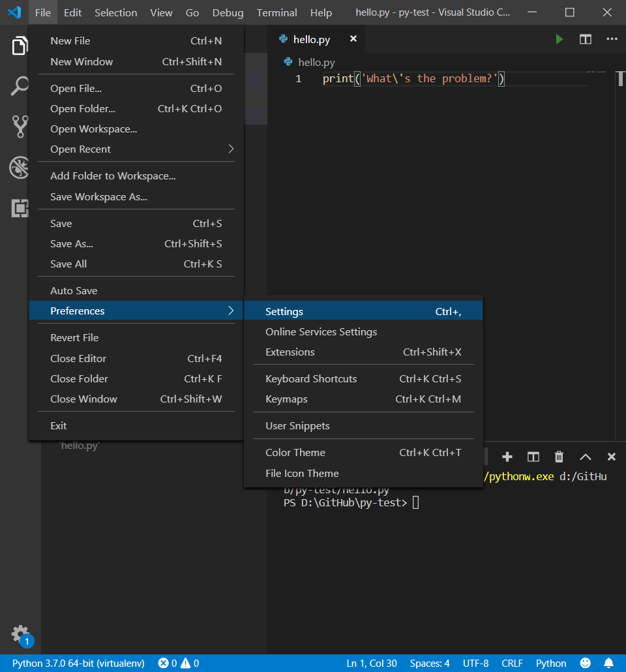This screenshot has height=672, width=626.
Task: Maximize panel with up chevron
Action: 586,457
